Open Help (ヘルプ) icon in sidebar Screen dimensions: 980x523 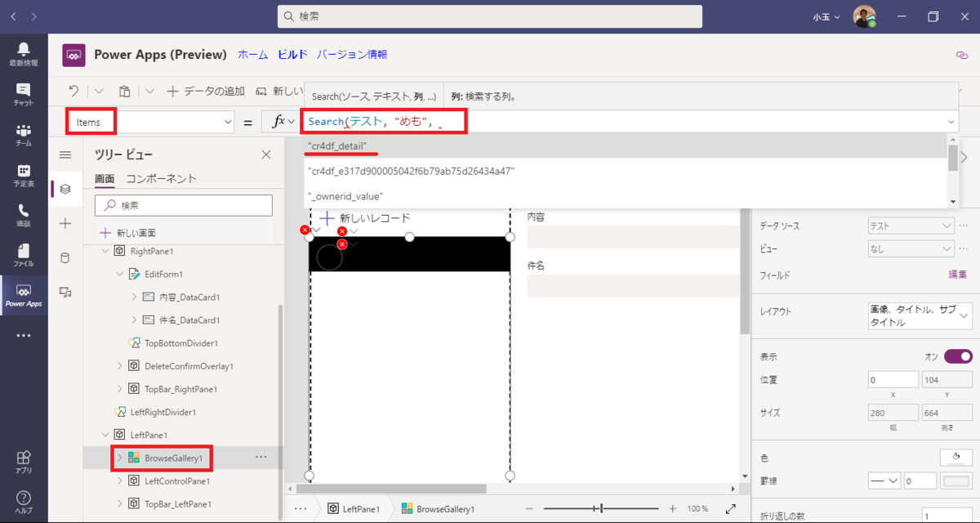(23, 501)
